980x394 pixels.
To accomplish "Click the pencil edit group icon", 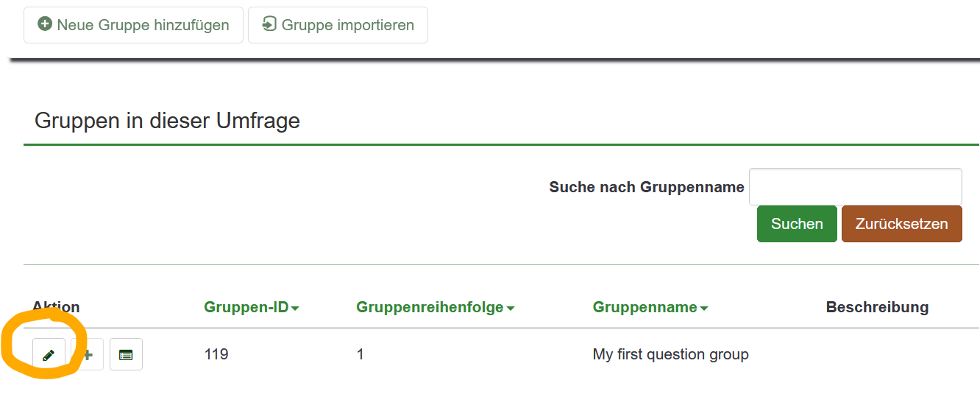I will point(49,355).
